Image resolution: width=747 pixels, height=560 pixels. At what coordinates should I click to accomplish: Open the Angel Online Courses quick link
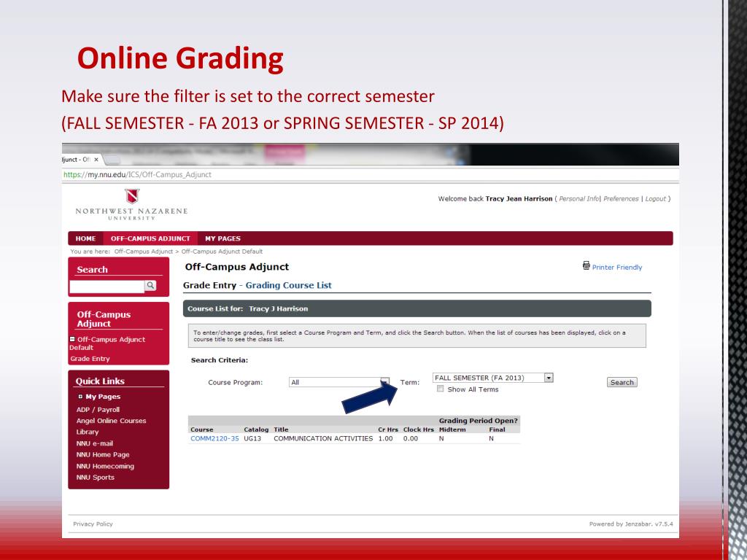click(x=111, y=421)
